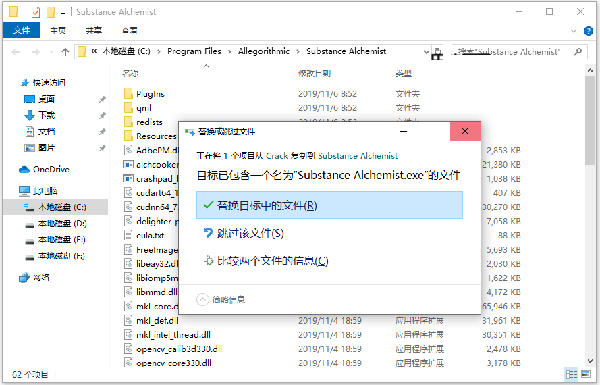Select mkl_intel_thread.dll file icon
The height and width of the screenshot is (385, 600).
click(128, 334)
